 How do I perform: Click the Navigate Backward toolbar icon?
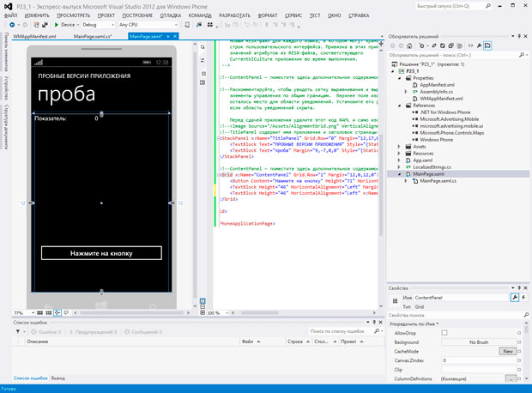(x=12, y=25)
